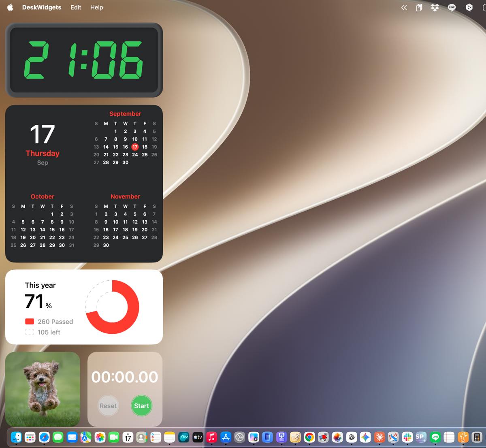Open the Dropbox menu bar icon
The height and width of the screenshot is (448, 486).
pyautogui.click(x=435, y=7)
